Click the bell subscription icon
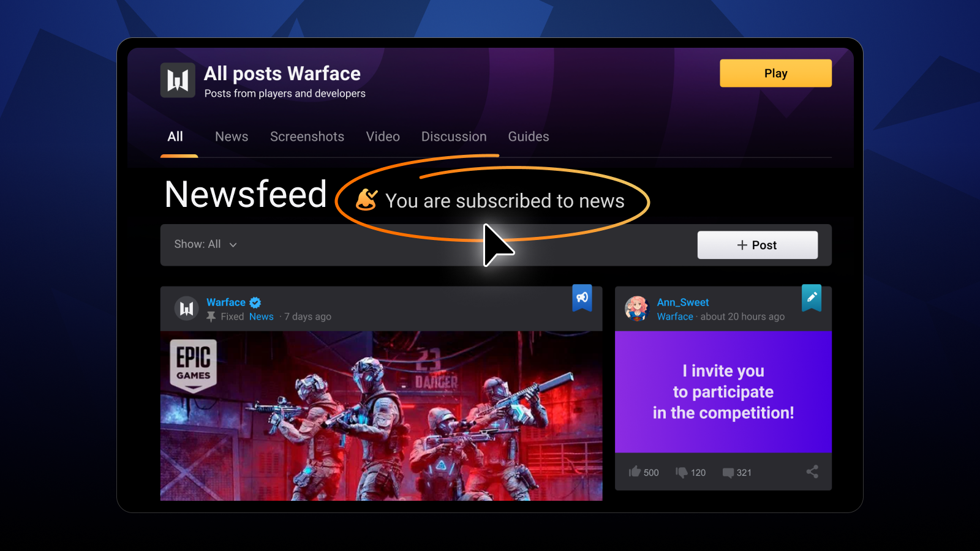Viewport: 980px width, 551px height. (x=366, y=200)
